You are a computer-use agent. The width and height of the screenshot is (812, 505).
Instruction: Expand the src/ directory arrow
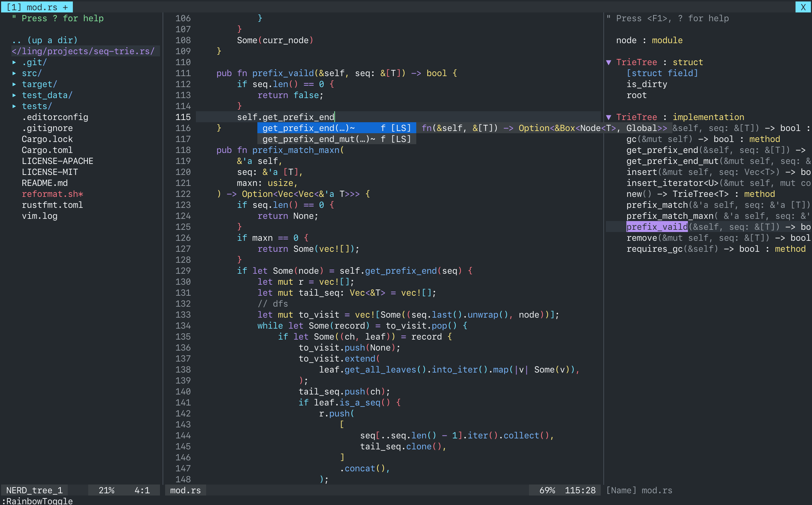coord(14,73)
